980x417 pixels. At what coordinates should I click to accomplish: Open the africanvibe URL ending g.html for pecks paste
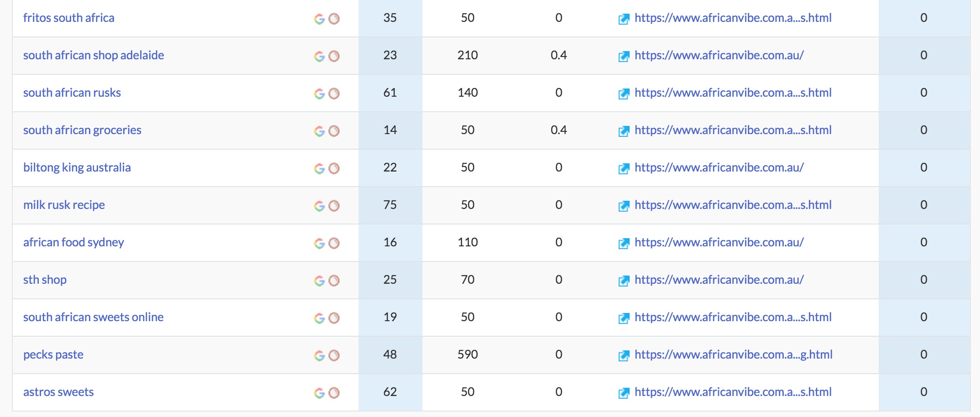coord(734,354)
